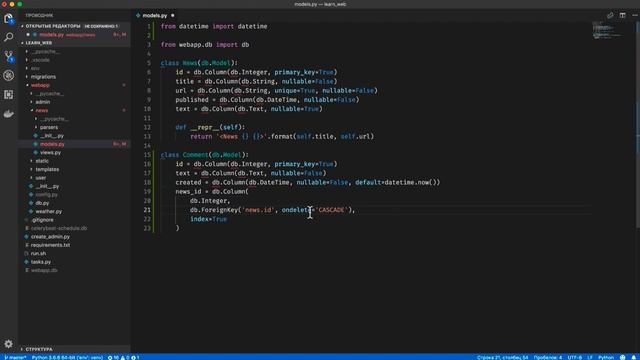This screenshot has width=640, height=360.
Task: Click line and column indicator in status bar
Action: [x=502, y=357]
